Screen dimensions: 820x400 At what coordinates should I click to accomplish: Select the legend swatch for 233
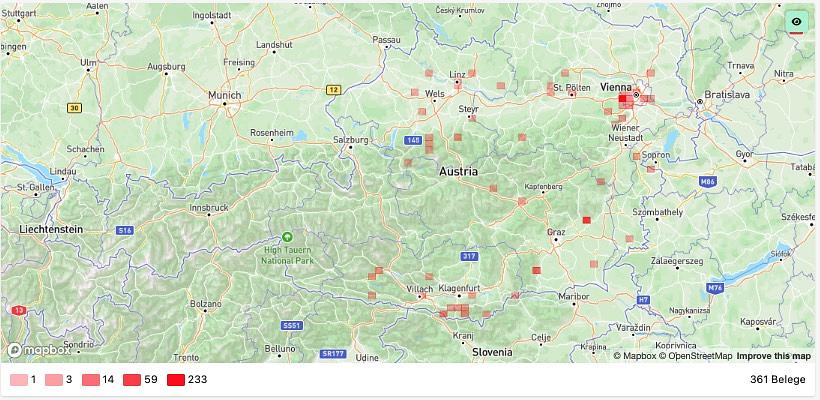[x=176, y=380]
